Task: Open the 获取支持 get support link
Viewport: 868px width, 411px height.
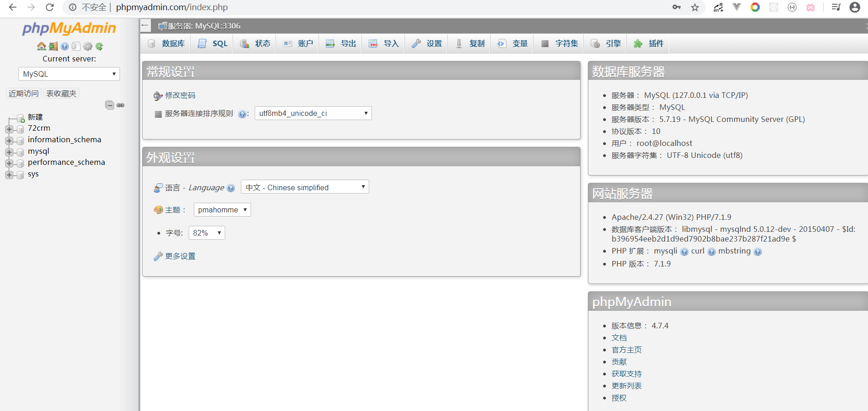Action: tap(627, 374)
